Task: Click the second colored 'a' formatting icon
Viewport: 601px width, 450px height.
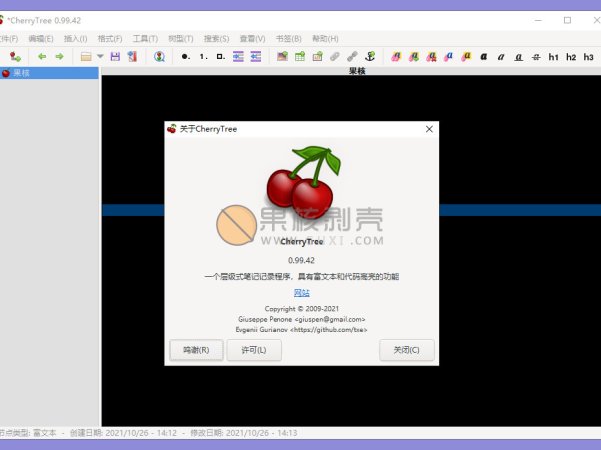Action: click(414, 57)
